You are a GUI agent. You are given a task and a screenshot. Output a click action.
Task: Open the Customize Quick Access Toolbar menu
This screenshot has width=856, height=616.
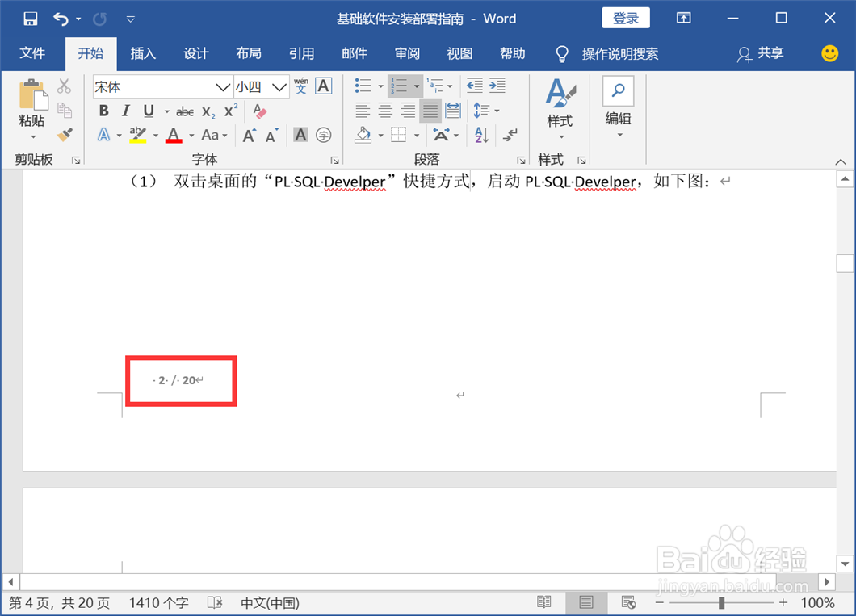pos(131,19)
